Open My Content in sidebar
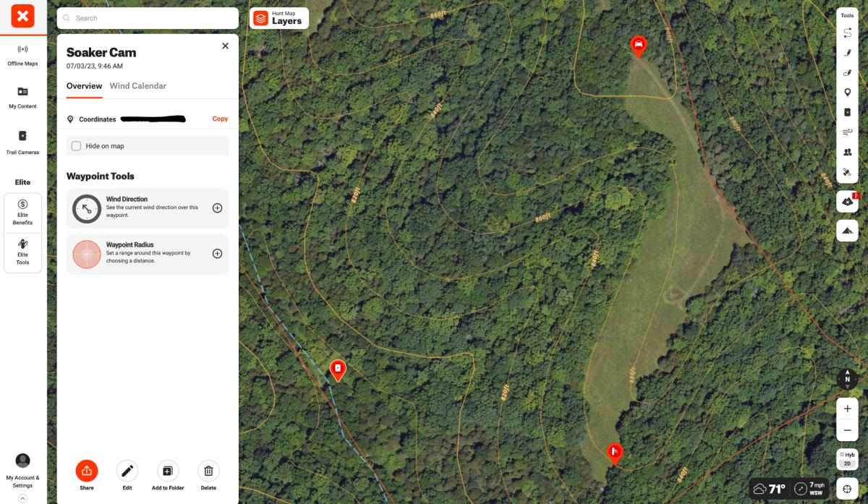The image size is (868, 504). tap(22, 98)
